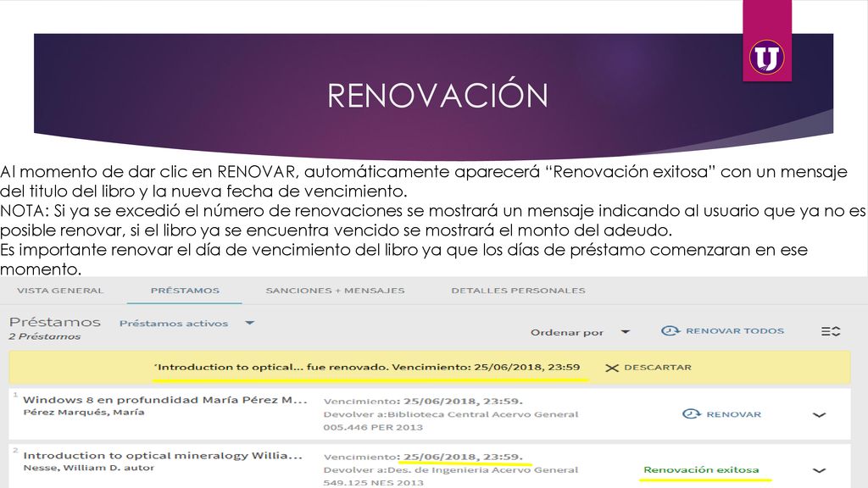The height and width of the screenshot is (488, 868).
Task: Click Devolver a:Biblioteca Central Acervo General
Action: point(451,414)
